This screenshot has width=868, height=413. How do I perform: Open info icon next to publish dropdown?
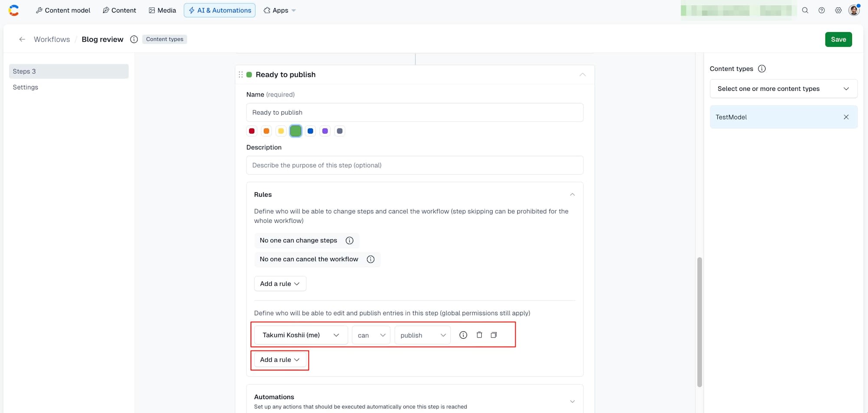463,335
